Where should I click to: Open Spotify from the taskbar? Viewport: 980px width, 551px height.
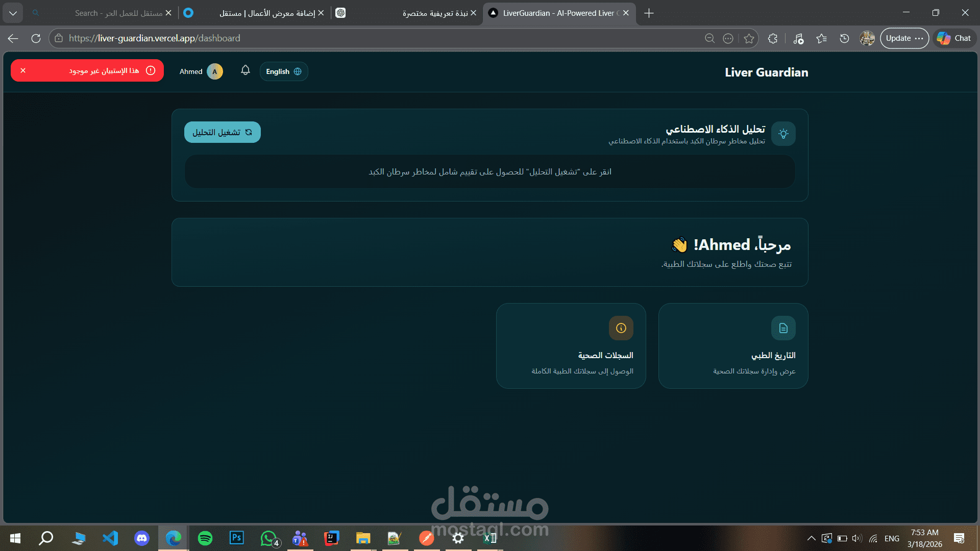click(205, 538)
